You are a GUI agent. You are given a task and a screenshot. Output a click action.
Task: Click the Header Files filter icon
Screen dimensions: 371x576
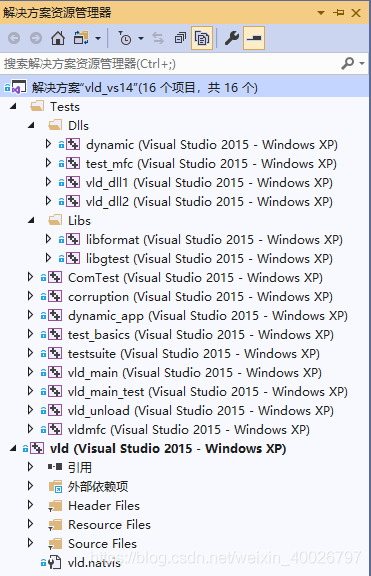tap(55, 505)
